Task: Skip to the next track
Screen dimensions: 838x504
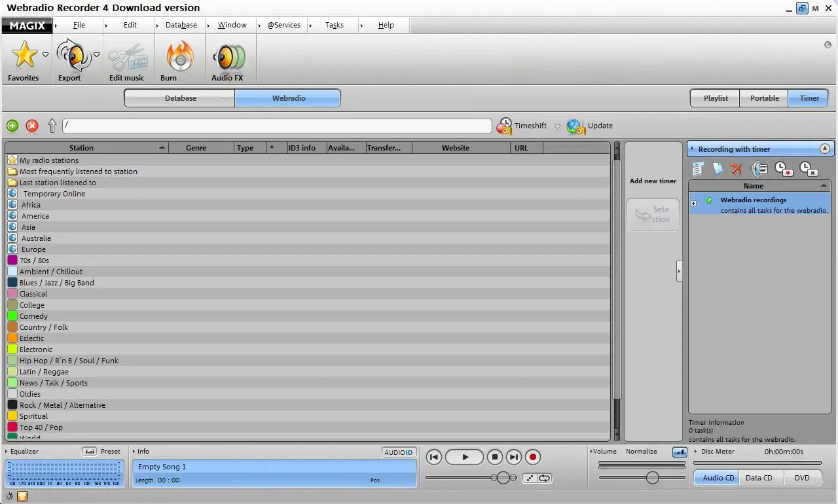Action: tap(514, 457)
